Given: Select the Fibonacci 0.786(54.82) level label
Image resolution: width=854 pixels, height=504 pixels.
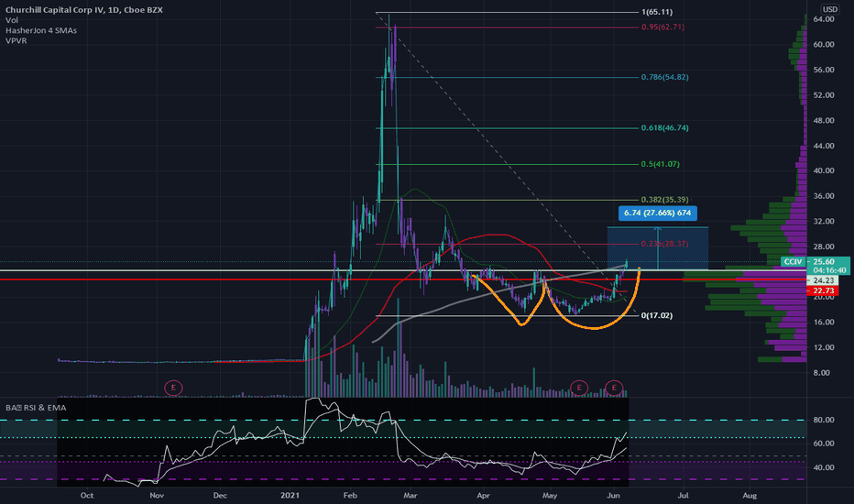Looking at the screenshot, I should [x=664, y=77].
